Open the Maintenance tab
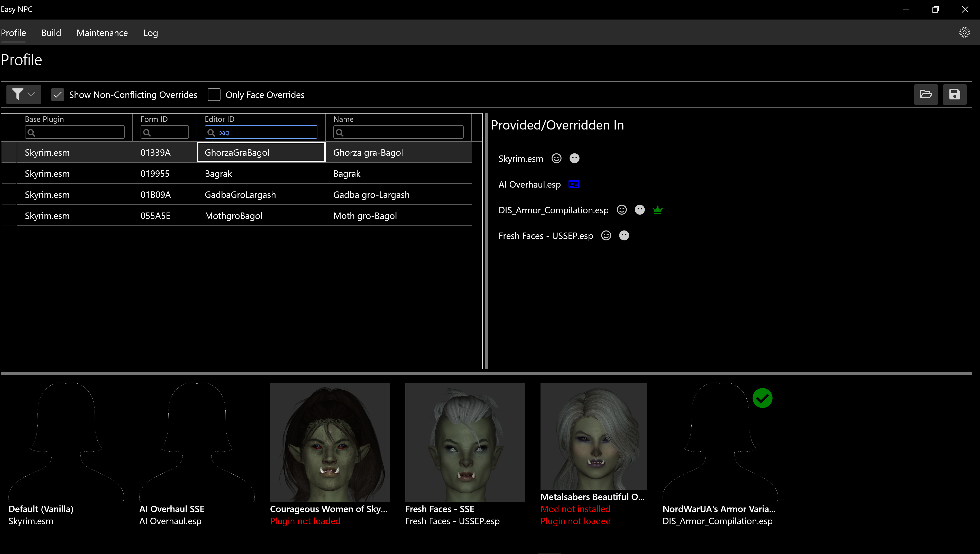This screenshot has width=980, height=554. coord(102,33)
